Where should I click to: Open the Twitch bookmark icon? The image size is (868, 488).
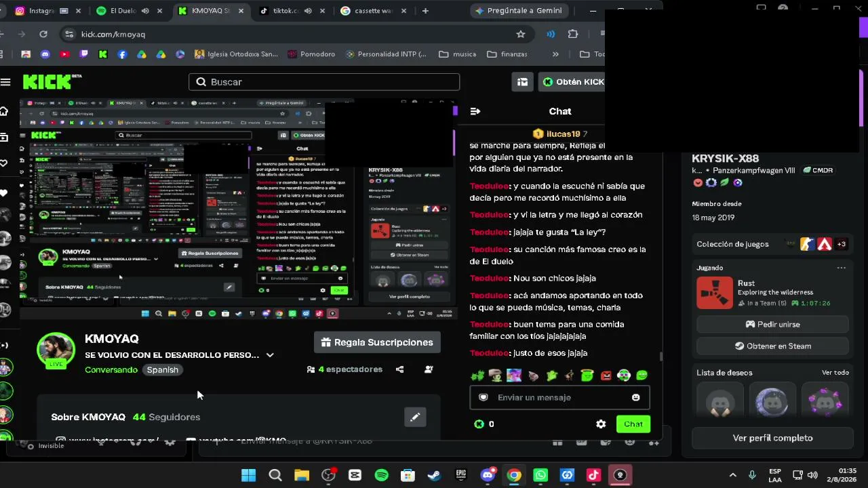[84, 54]
